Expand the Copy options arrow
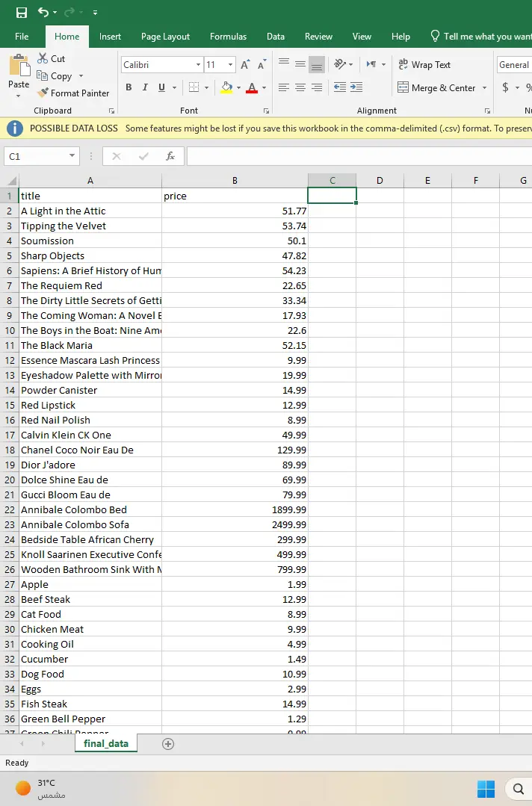The width and height of the screenshot is (532, 806). click(x=81, y=76)
